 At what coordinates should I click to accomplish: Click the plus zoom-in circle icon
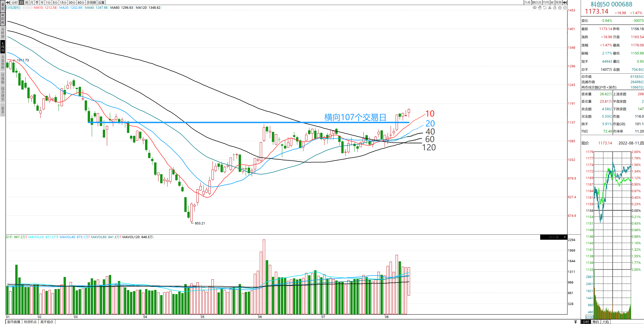[x=560, y=8]
